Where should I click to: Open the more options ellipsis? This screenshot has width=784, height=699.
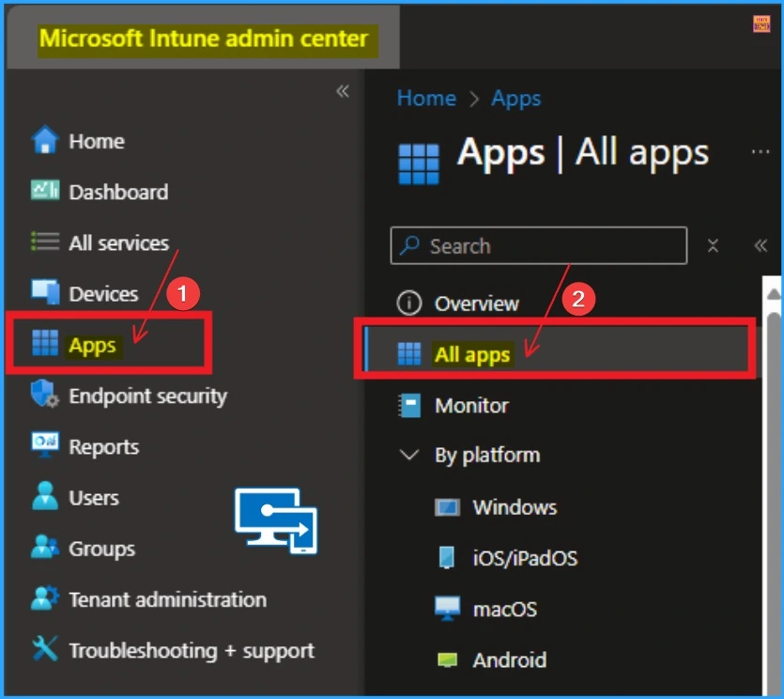pos(760,151)
